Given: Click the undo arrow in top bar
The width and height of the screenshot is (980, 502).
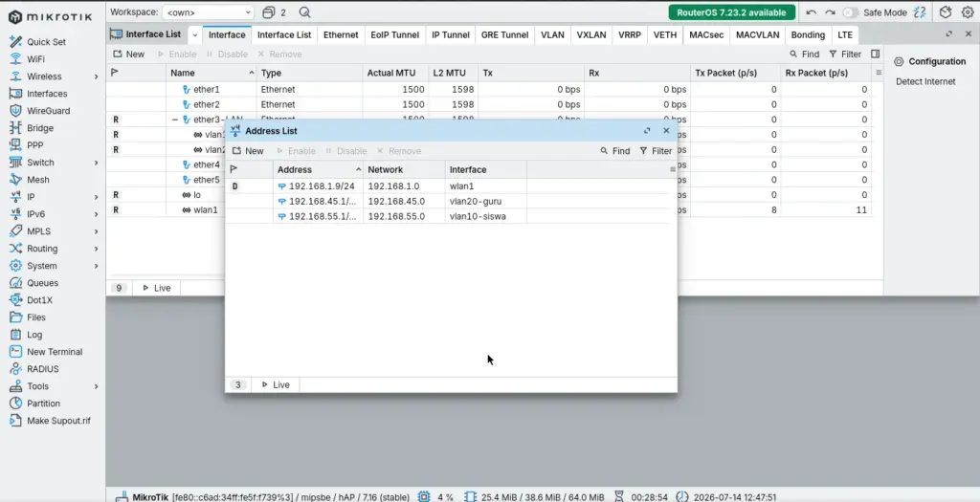Looking at the screenshot, I should coord(812,12).
